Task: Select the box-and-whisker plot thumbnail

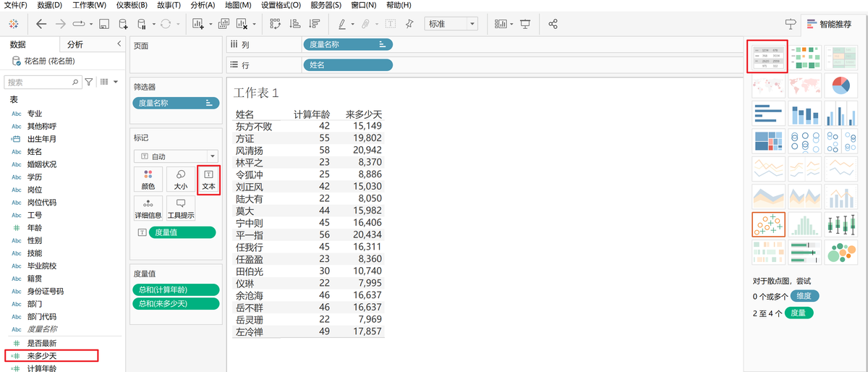Action: 841,224
